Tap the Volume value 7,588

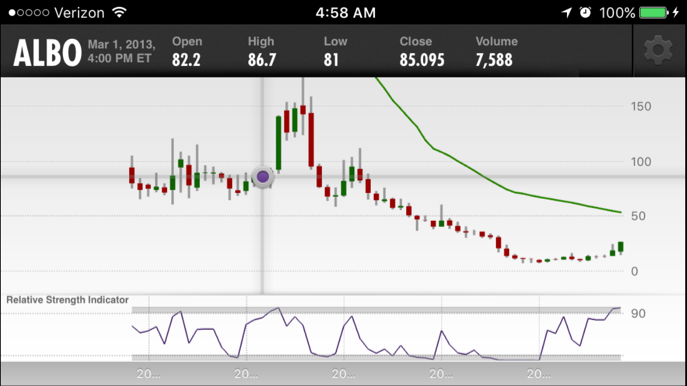[x=494, y=60]
